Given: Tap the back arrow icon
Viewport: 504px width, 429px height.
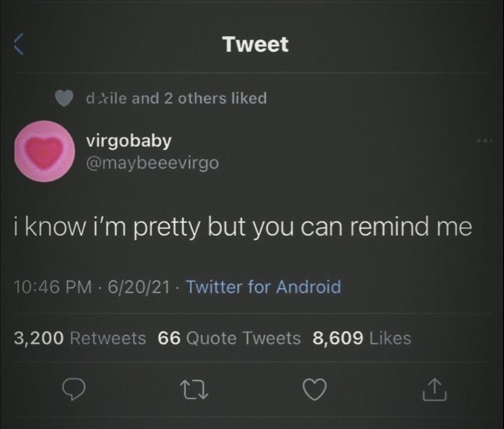Looking at the screenshot, I should pyautogui.click(x=19, y=44).
